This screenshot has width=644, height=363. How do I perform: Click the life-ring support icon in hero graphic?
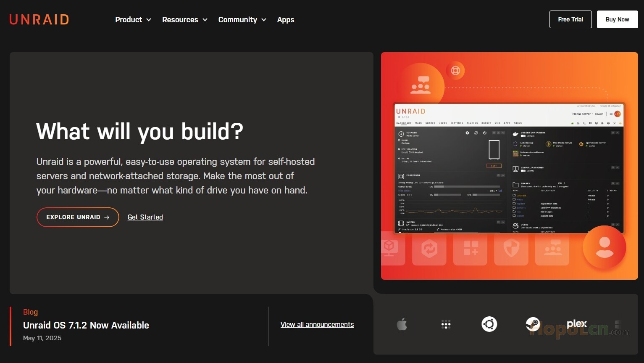coord(455,70)
